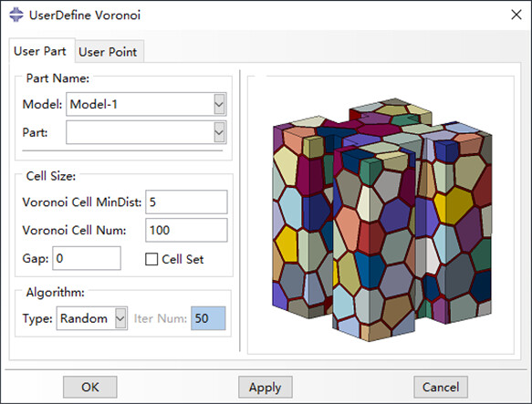Dismiss the dialog with Cancel
This screenshot has height=404, width=532.
pyautogui.click(x=441, y=387)
